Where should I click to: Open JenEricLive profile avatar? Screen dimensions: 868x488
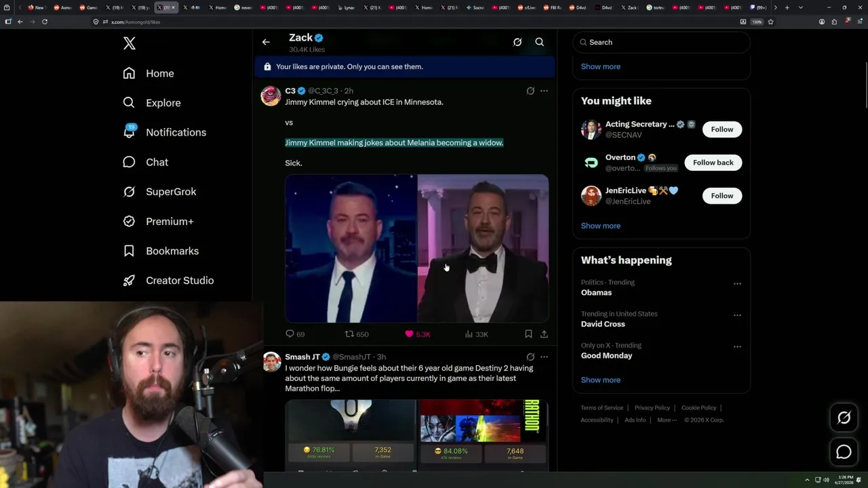pyautogui.click(x=591, y=196)
